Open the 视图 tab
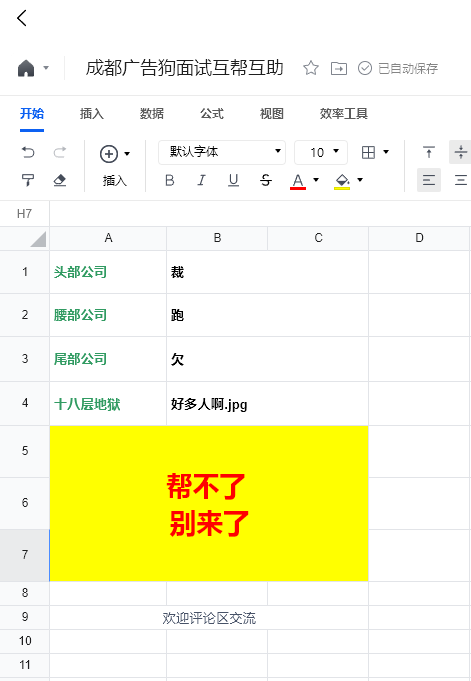 coord(272,114)
